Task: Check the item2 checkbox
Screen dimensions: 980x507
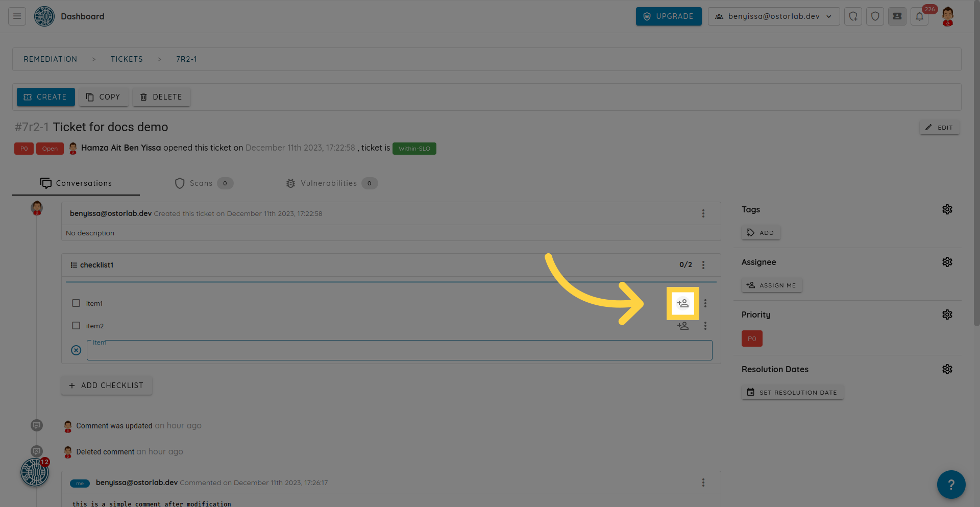Action: [x=76, y=326]
